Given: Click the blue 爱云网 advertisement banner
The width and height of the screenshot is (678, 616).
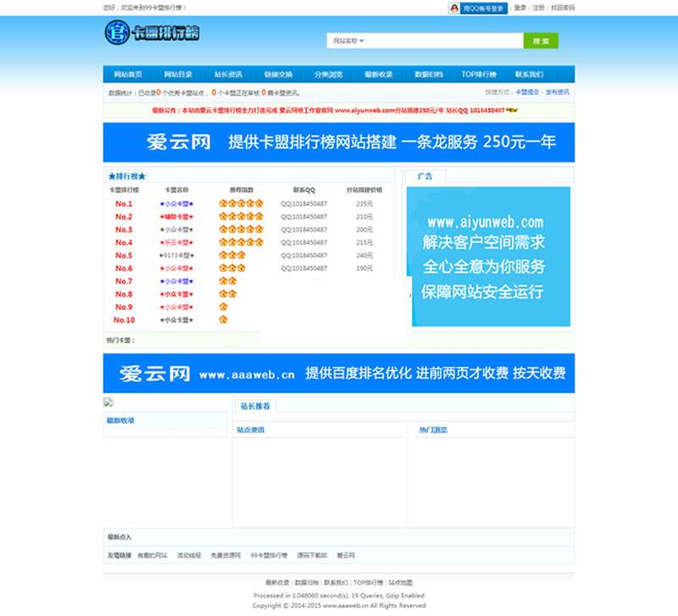Looking at the screenshot, I should pos(337,143).
